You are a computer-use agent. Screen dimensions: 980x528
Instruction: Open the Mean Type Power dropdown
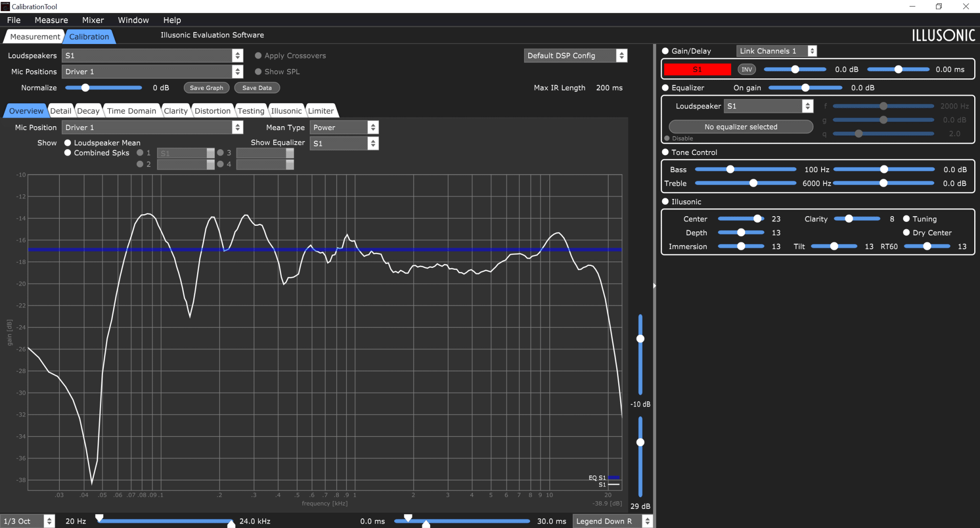click(x=344, y=127)
